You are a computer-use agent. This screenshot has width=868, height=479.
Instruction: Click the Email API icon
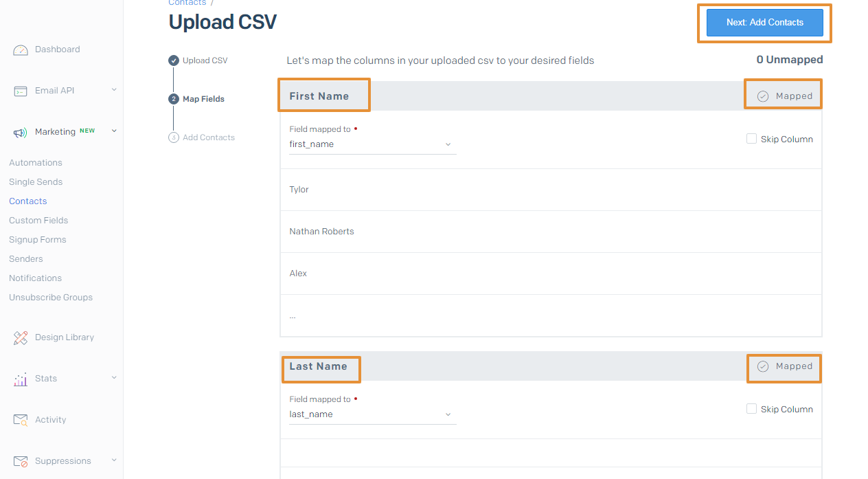[x=21, y=91]
